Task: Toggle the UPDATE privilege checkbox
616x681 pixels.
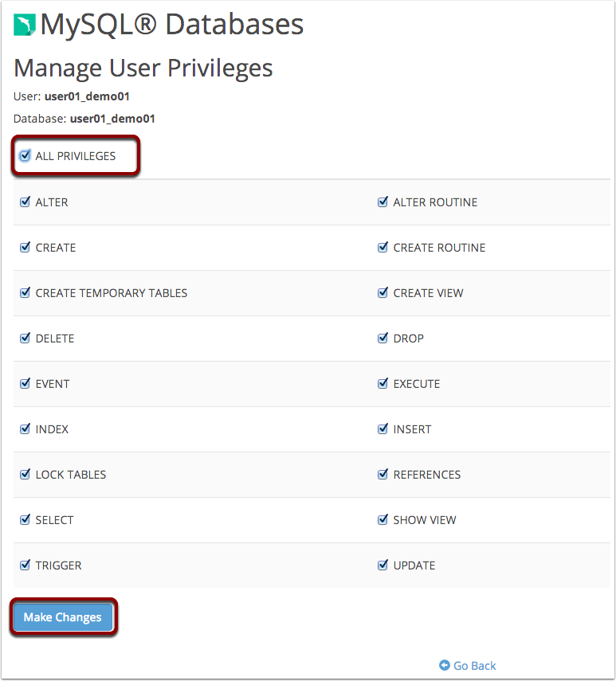Action: (383, 565)
